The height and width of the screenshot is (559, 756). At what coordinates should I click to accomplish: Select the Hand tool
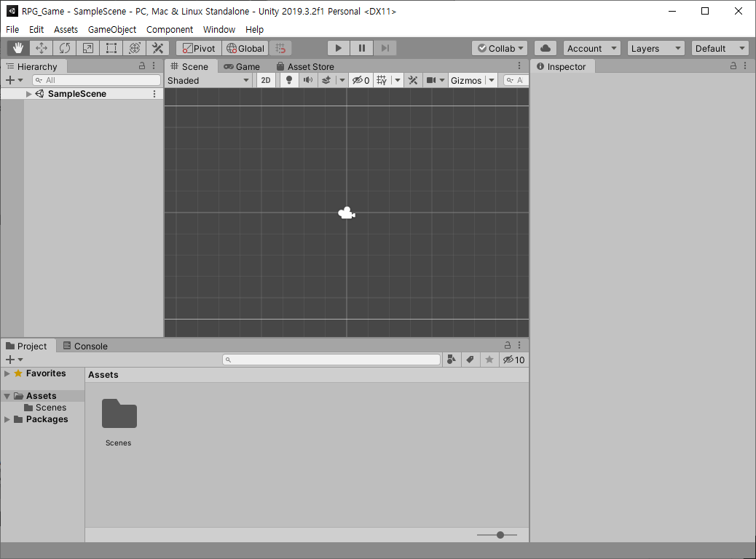18,48
